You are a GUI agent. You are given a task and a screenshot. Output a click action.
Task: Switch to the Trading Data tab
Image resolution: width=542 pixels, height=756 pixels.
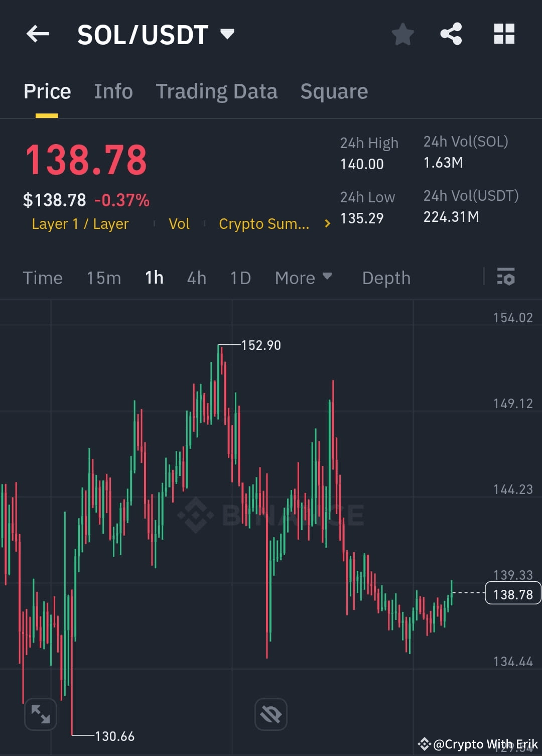click(217, 91)
